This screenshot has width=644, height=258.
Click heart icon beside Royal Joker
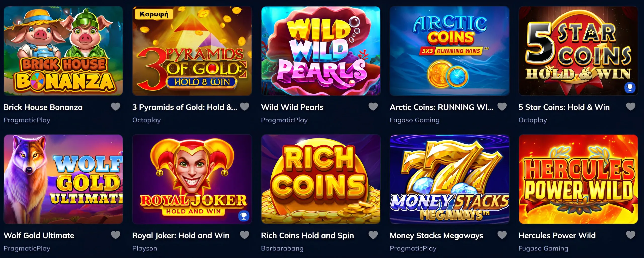[x=245, y=235]
